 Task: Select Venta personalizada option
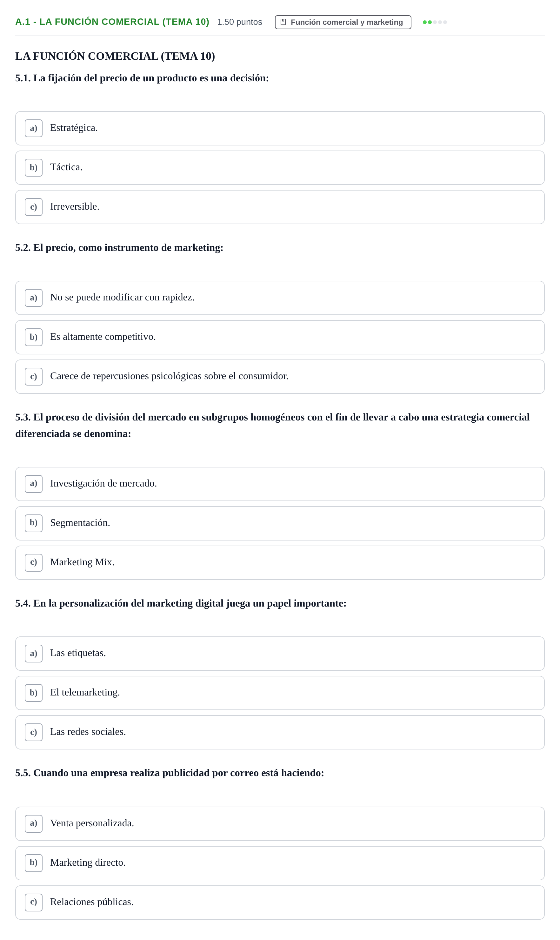[x=280, y=824]
